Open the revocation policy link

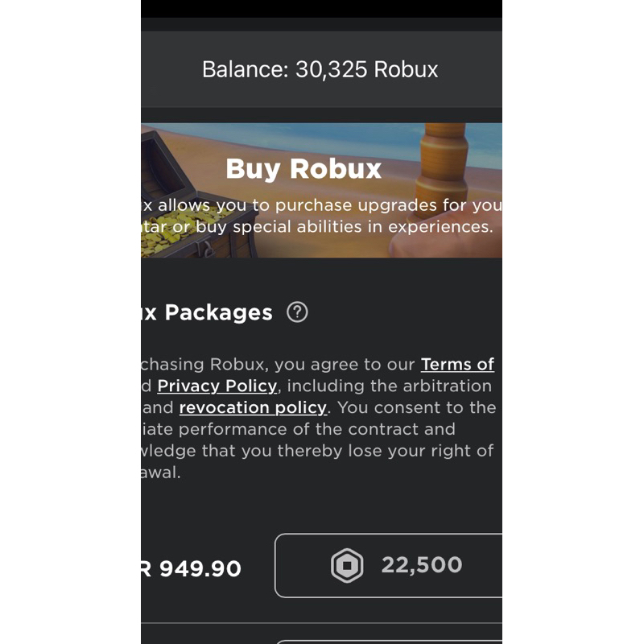[253, 407]
